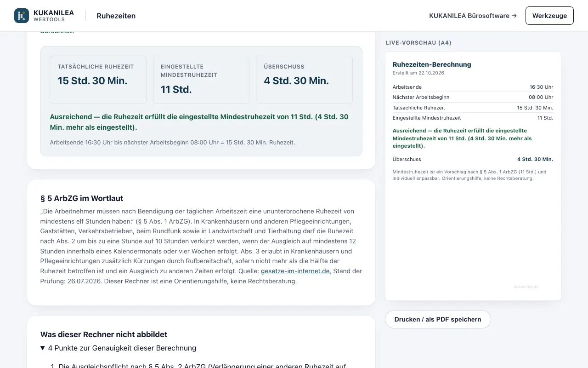Viewport: 588px width, 368px height.
Task: Follow the gesetze-im-internet.de link
Action: pos(295,271)
